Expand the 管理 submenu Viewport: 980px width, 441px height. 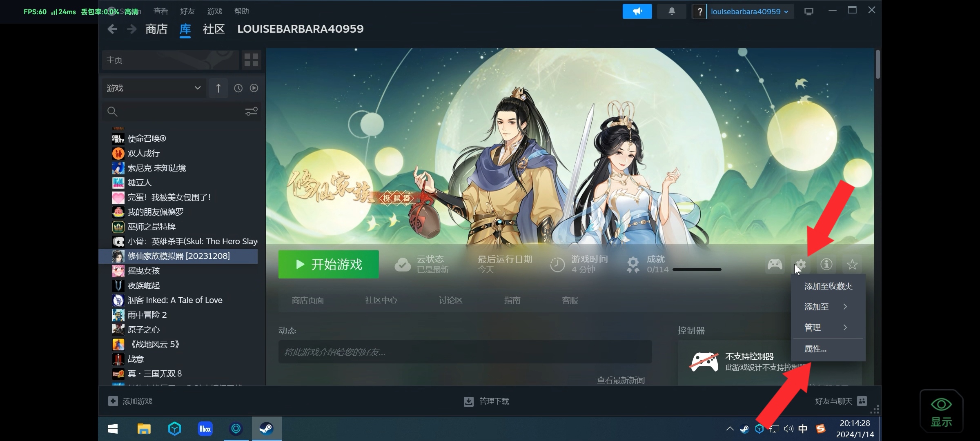tap(828, 327)
